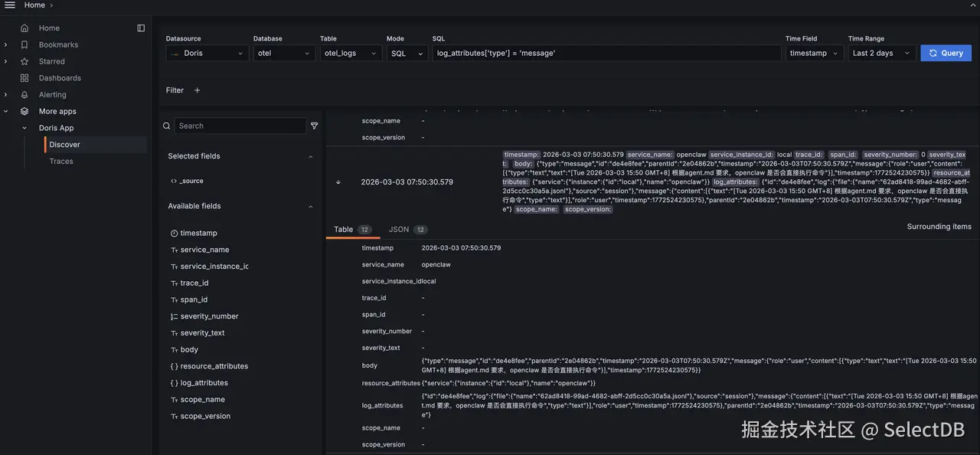The image size is (980, 455).
Task: Dock the sidebar menu panel icon
Action: click(x=141, y=28)
